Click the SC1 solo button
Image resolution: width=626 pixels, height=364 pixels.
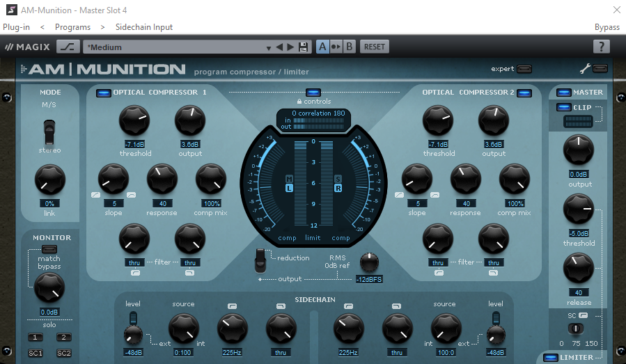(x=35, y=353)
